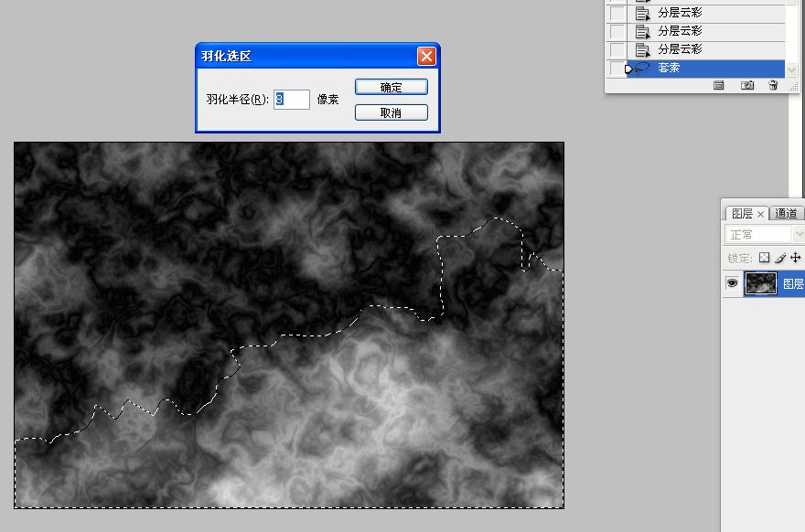The width and height of the screenshot is (805, 532).
Task: Select the 套索 history state
Action: tap(706, 68)
